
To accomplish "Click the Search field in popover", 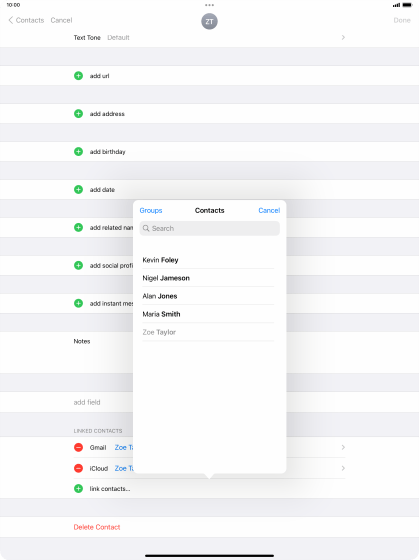I will [209, 228].
